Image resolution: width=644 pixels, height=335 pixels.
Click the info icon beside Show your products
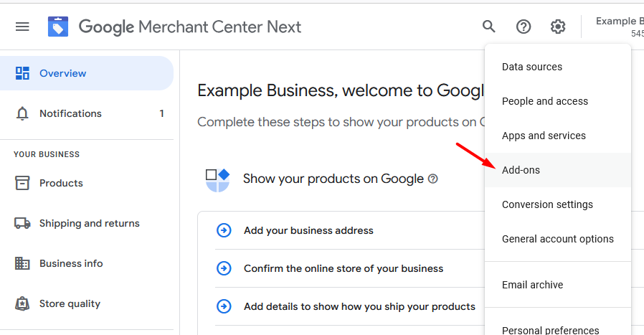pyautogui.click(x=433, y=179)
